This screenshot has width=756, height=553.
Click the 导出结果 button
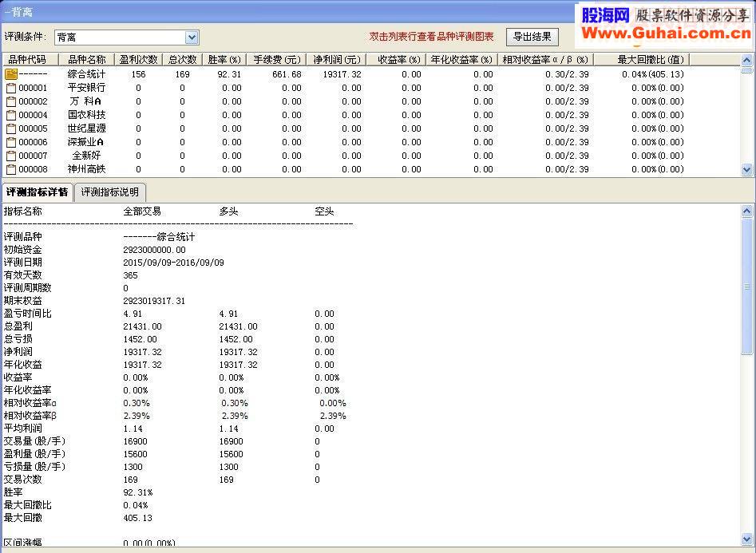[532, 37]
